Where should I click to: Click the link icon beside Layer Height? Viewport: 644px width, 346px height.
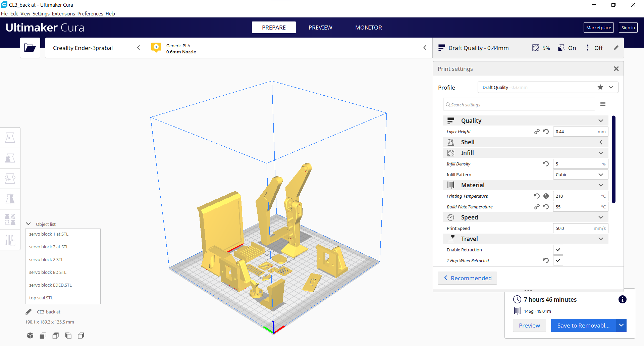[x=537, y=132]
